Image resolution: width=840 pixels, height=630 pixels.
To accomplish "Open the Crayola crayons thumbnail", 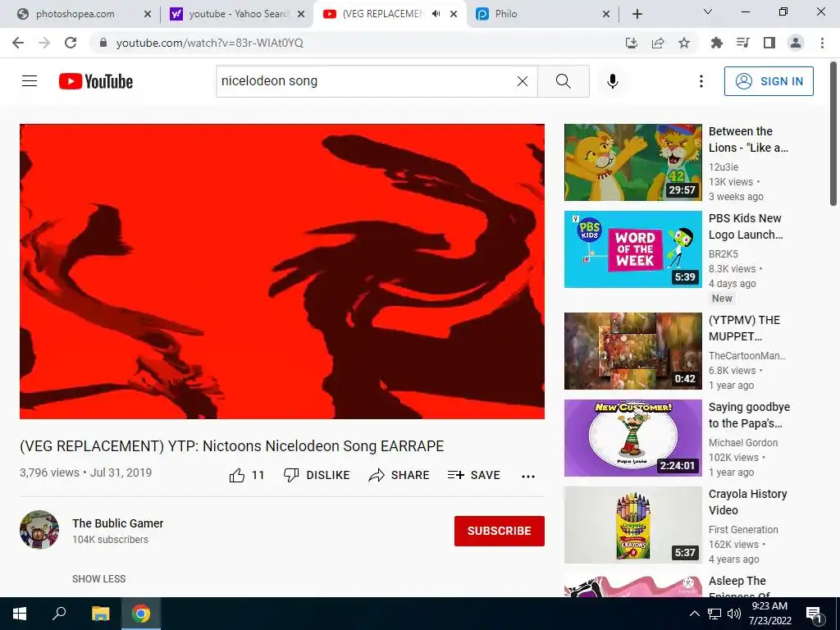I will [632, 524].
